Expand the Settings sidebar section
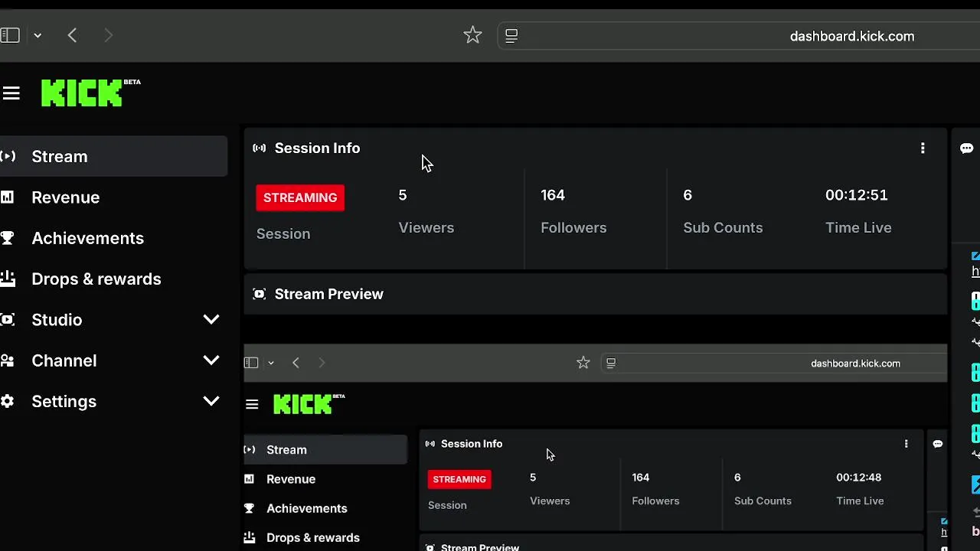This screenshot has height=551, width=980. coord(211,401)
